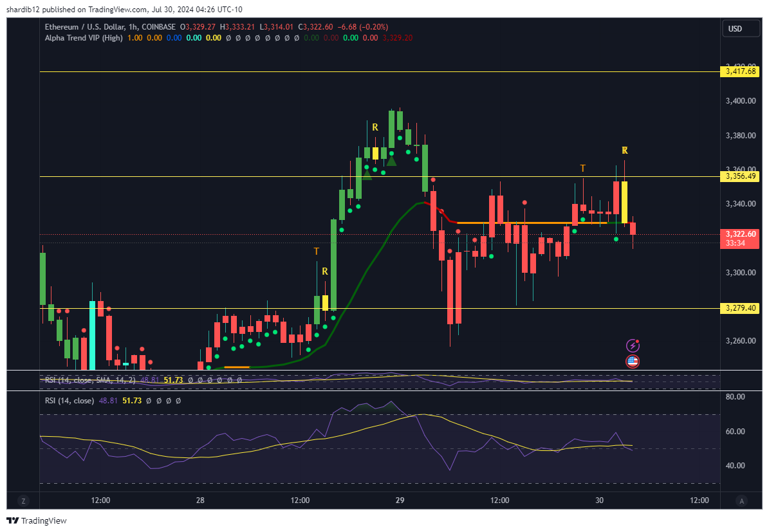Expand the Alpha Trend VIP (High) indicator legend
This screenshot has width=769, height=532.
pyautogui.click(x=84, y=38)
